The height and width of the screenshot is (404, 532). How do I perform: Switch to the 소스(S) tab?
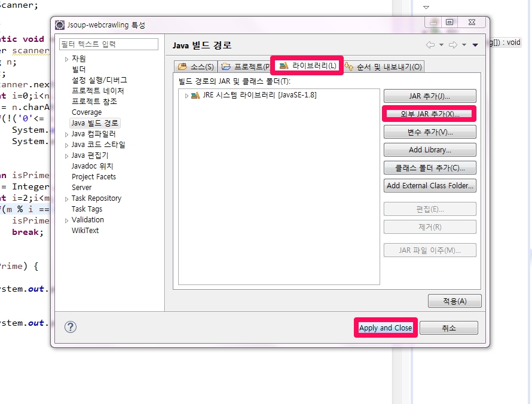[196, 66]
